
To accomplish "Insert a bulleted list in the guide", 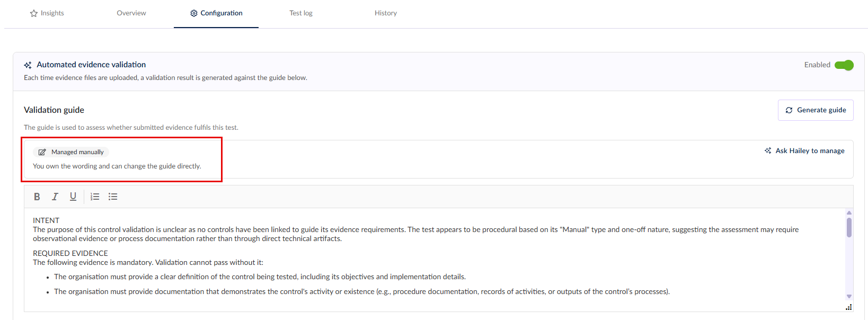I will [113, 197].
